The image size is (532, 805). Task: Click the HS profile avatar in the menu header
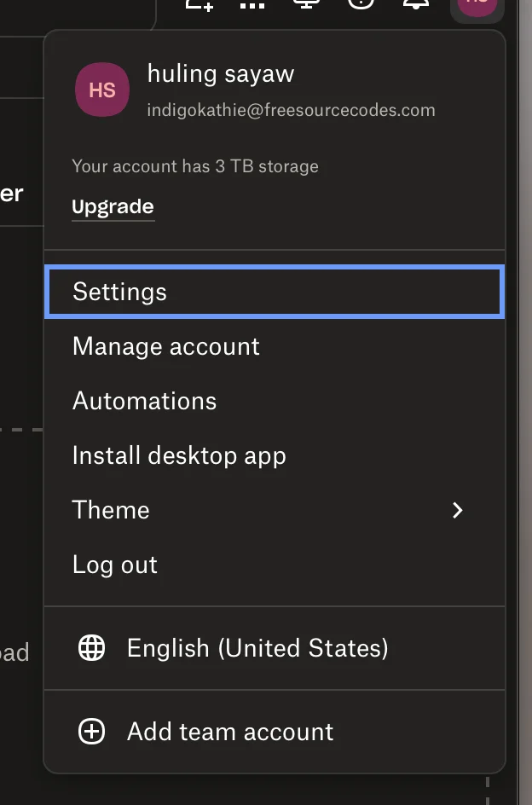[x=102, y=90]
